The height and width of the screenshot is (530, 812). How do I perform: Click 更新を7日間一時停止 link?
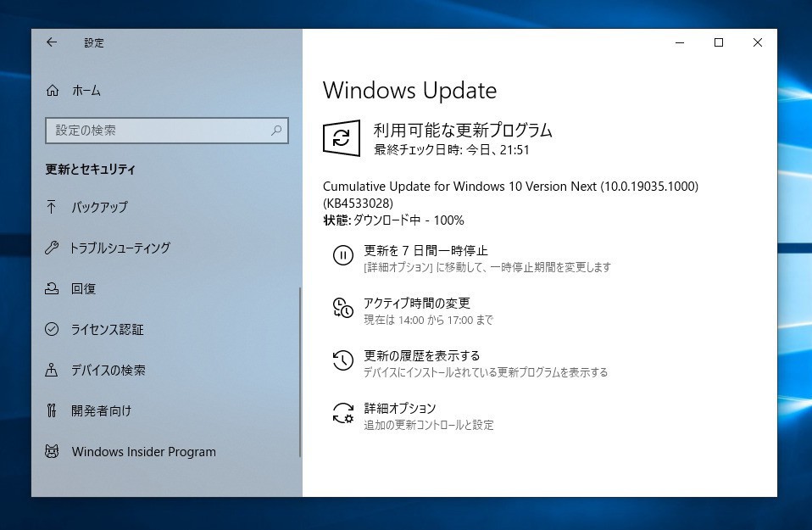click(x=425, y=251)
